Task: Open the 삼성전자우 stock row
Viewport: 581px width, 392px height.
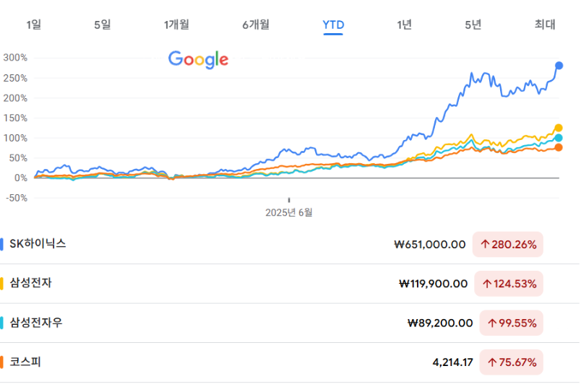Action: tap(35, 323)
